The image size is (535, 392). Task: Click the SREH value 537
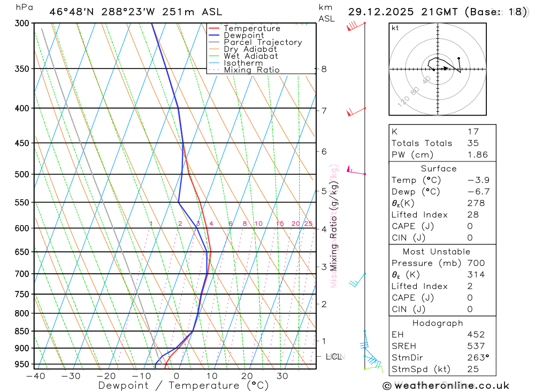[476, 347]
